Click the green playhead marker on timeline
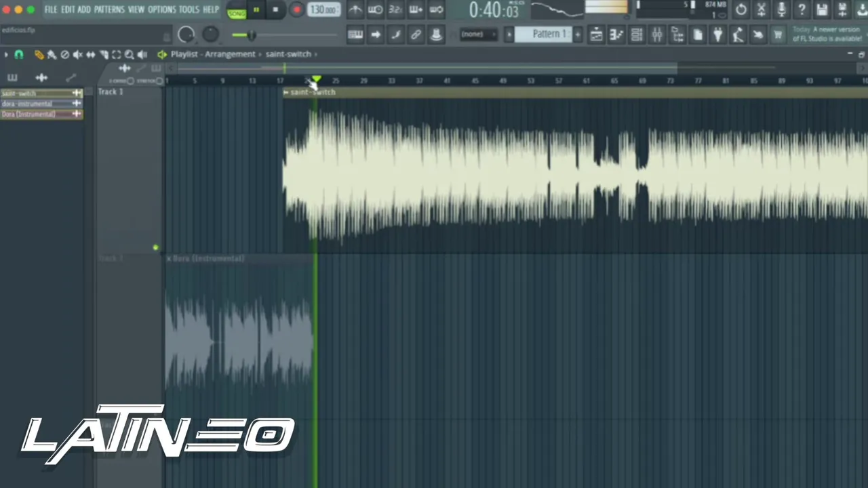This screenshot has width=868, height=488. coord(316,81)
